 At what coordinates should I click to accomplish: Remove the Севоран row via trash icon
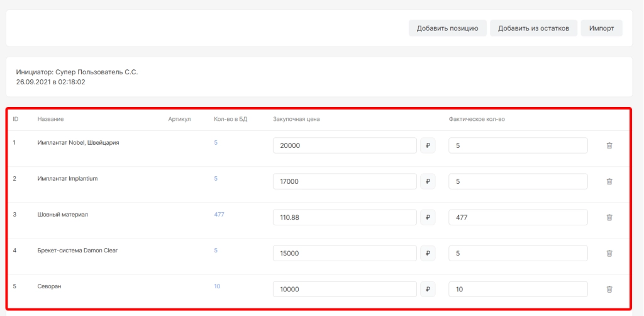point(609,289)
